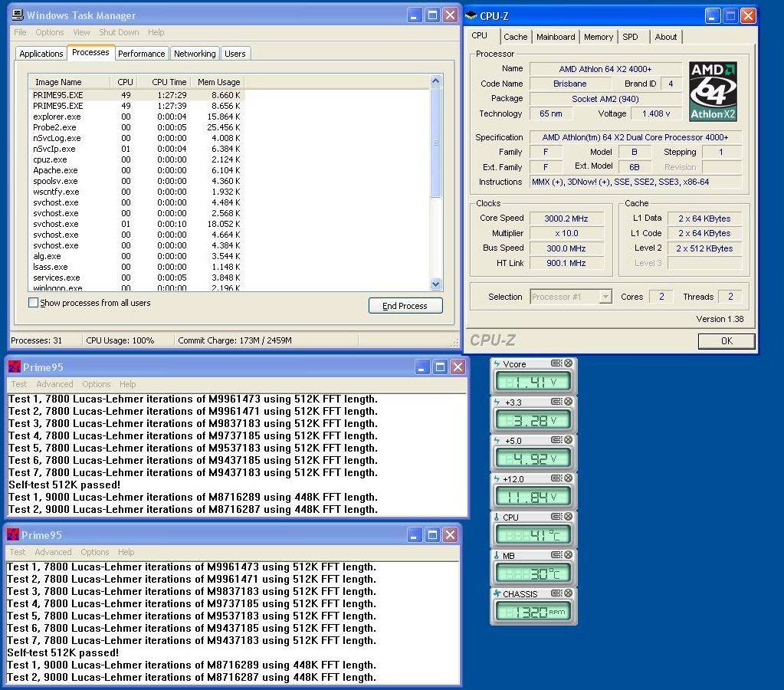This screenshot has width=784, height=690.
Task: Click the Windows Task Manager title icon
Action: pyautogui.click(x=18, y=15)
